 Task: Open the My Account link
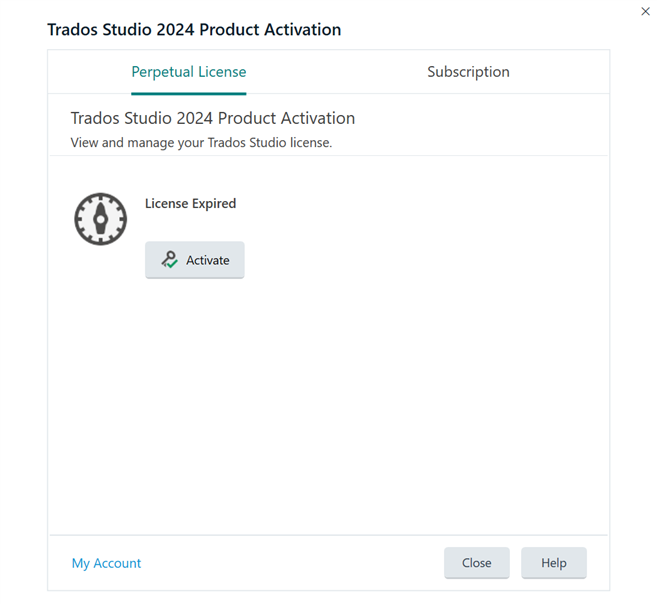106,563
